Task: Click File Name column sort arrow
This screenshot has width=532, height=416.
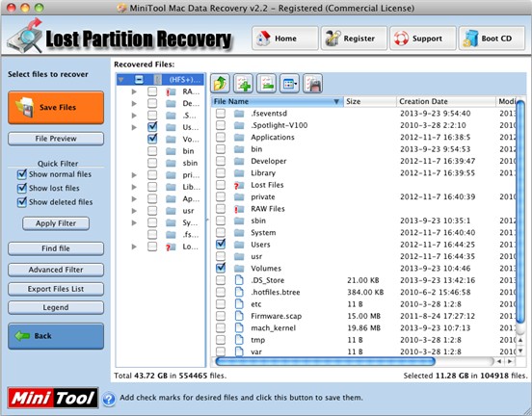Action: coord(336,102)
